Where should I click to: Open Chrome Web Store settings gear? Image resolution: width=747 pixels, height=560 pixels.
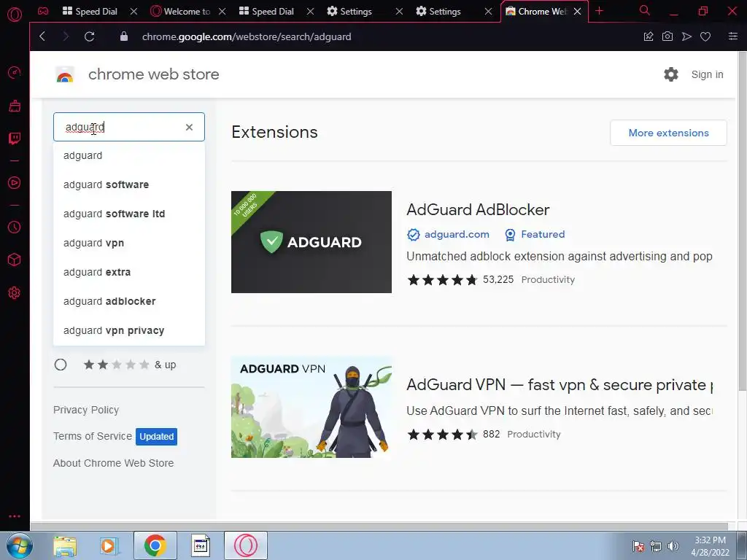671,74
